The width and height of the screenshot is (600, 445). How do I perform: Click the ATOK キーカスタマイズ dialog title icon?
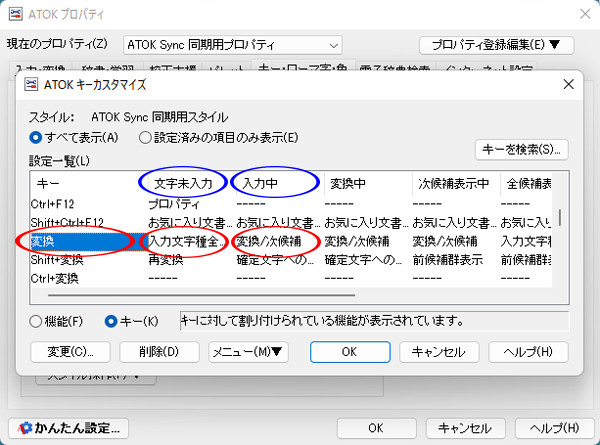[31, 84]
